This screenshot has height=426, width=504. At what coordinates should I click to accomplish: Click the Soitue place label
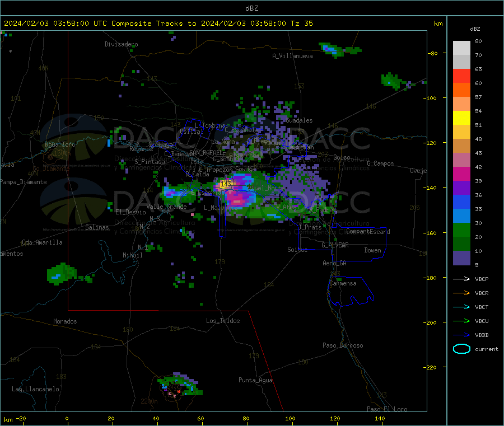pos(297,250)
